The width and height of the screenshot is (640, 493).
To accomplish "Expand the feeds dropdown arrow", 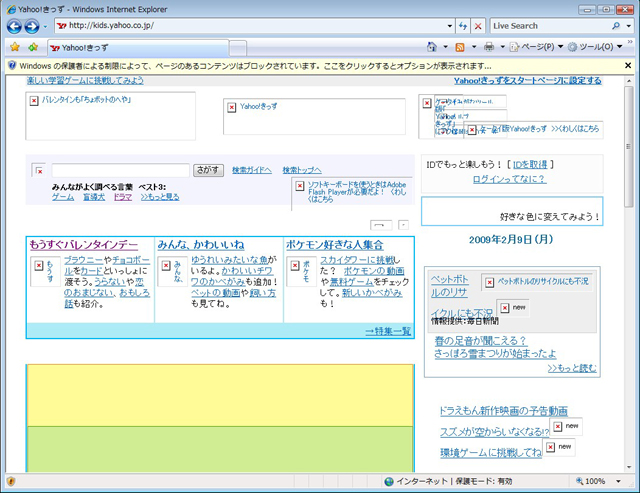I will tap(474, 47).
